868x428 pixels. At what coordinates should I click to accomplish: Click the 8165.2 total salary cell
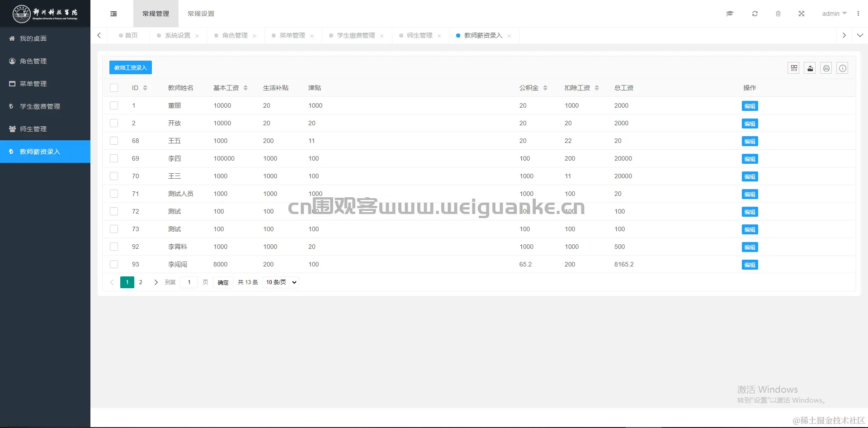(624, 264)
